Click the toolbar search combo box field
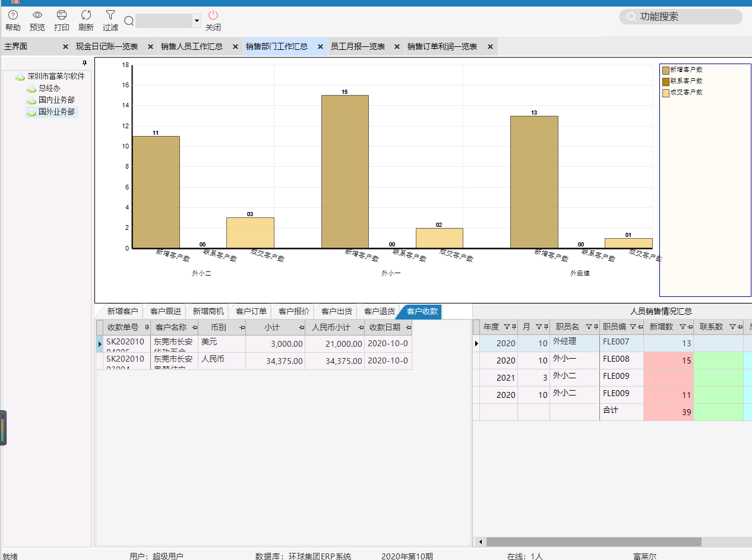This screenshot has width=752, height=560. [164, 21]
